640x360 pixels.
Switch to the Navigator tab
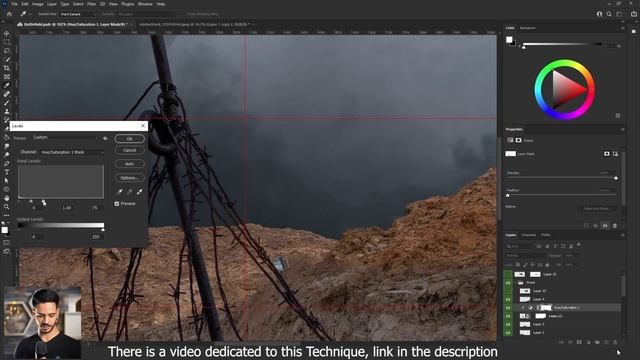pos(527,28)
